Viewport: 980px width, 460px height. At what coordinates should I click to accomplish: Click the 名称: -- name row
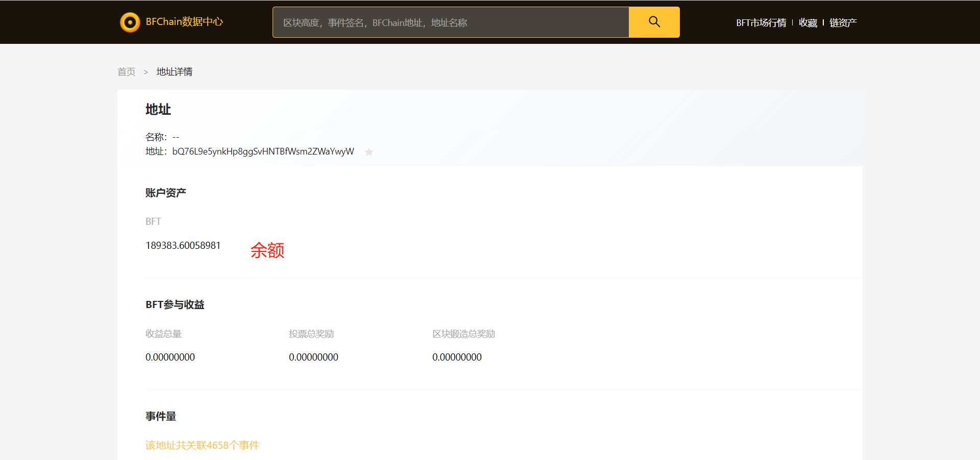coord(162,137)
